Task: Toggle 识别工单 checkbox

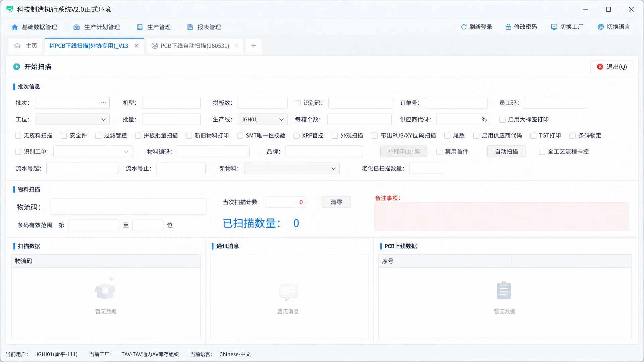Action: pyautogui.click(x=18, y=152)
